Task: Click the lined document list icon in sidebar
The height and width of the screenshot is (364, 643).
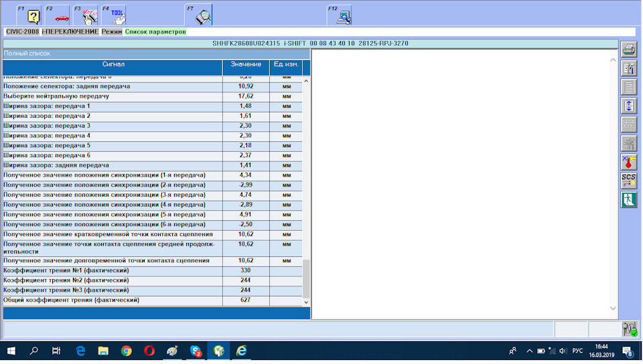Action: pos(629,87)
